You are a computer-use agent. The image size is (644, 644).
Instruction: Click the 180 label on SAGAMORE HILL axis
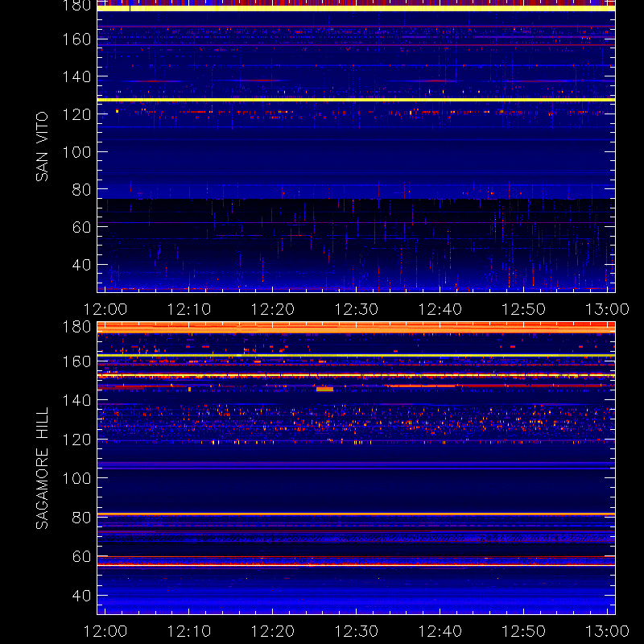[76, 327]
